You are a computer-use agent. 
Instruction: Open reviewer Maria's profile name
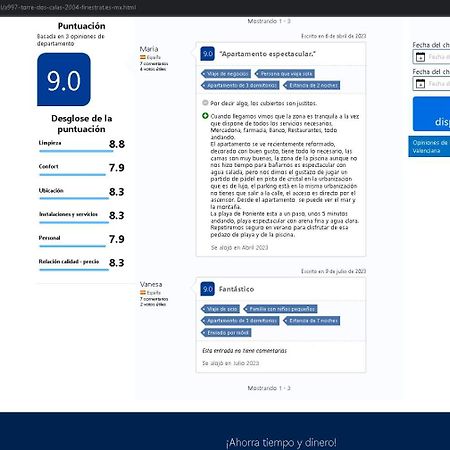[x=149, y=49]
